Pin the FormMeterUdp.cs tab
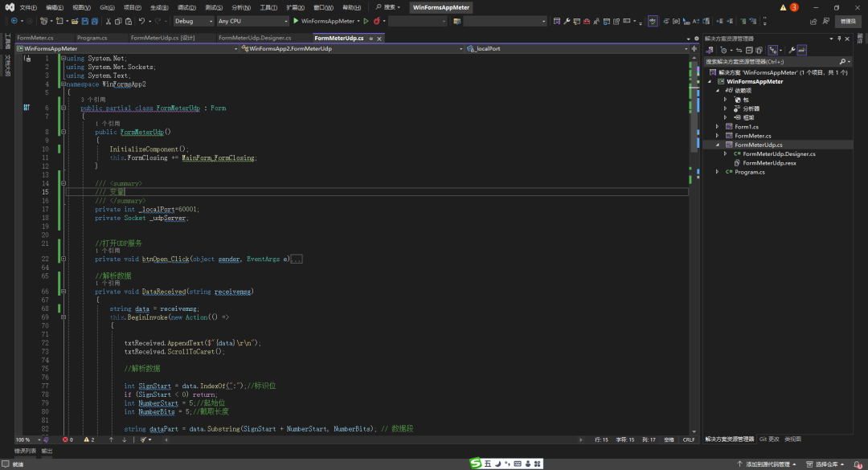The image size is (868, 470). (371, 38)
